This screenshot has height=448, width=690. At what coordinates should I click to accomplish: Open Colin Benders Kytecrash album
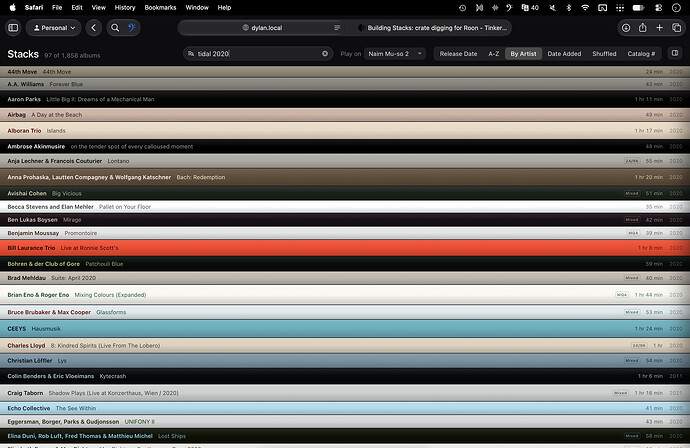click(345, 376)
